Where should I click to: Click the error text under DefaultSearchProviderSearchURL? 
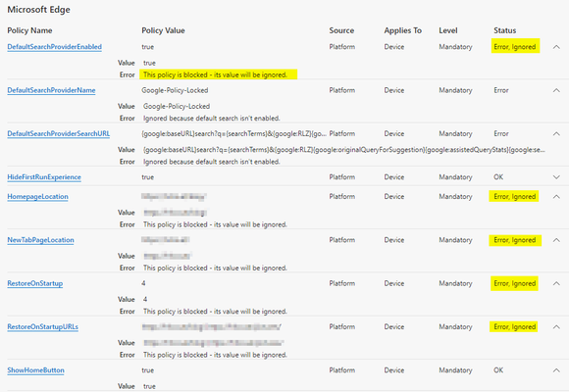coord(212,162)
